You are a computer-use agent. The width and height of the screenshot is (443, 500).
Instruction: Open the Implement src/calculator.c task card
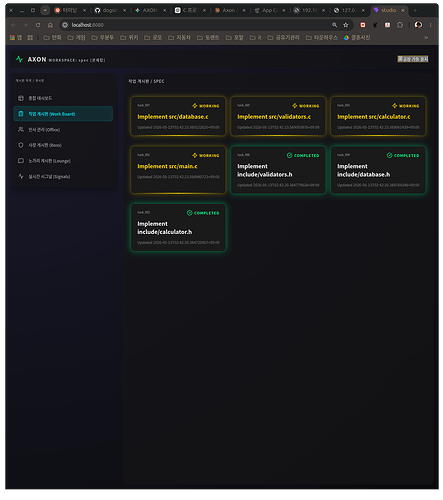point(378,116)
